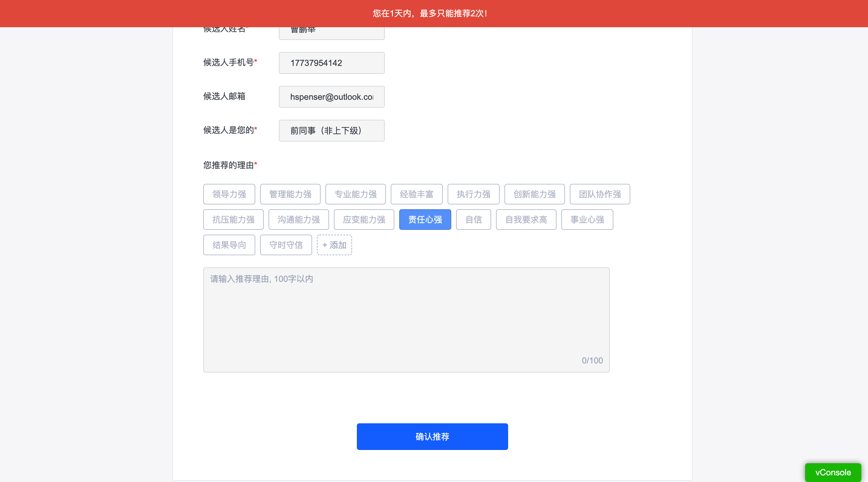Screen dimensions: 868x482
Task: Select the 管理能力强 reason tag
Action: (290, 194)
